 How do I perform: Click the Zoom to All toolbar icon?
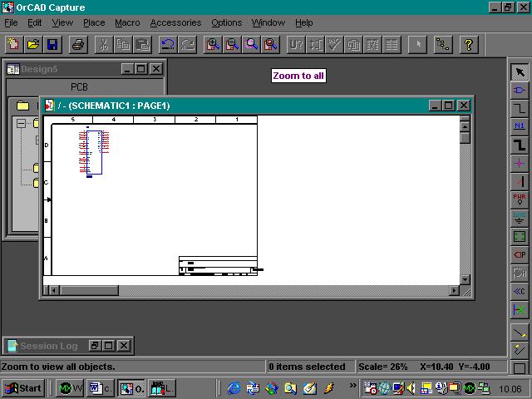[270, 44]
